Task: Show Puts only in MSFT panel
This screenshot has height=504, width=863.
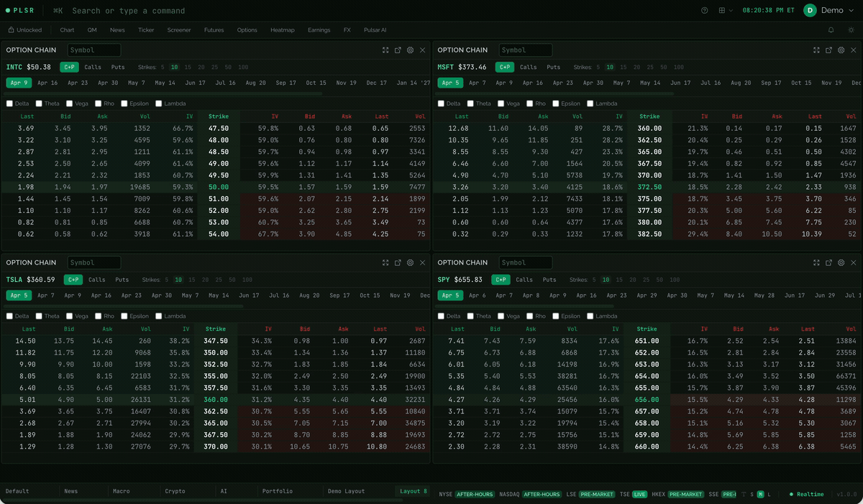Action: (x=553, y=67)
